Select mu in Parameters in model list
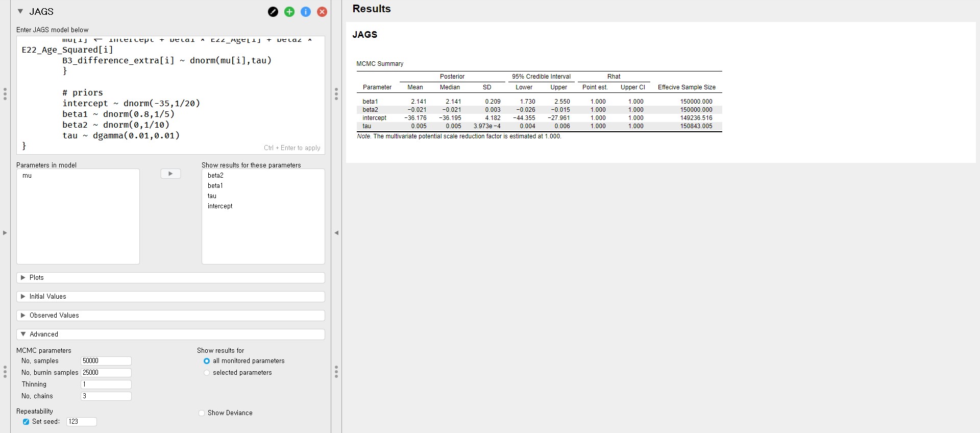Image resolution: width=980 pixels, height=433 pixels. (x=27, y=176)
